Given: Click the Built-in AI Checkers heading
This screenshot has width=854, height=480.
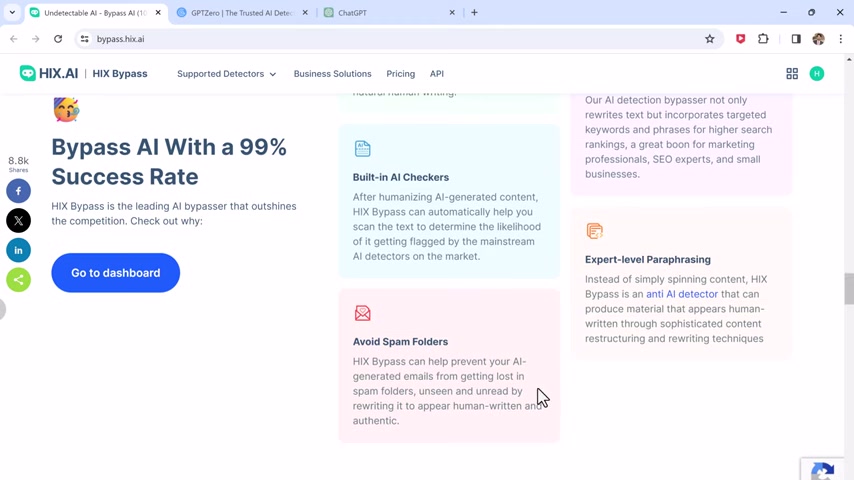Looking at the screenshot, I should pyautogui.click(x=401, y=178).
